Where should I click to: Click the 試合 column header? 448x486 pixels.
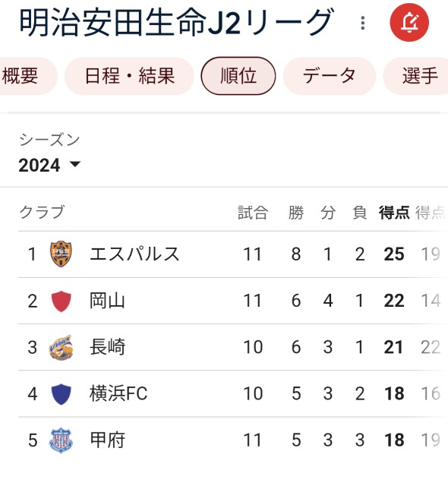point(253,213)
